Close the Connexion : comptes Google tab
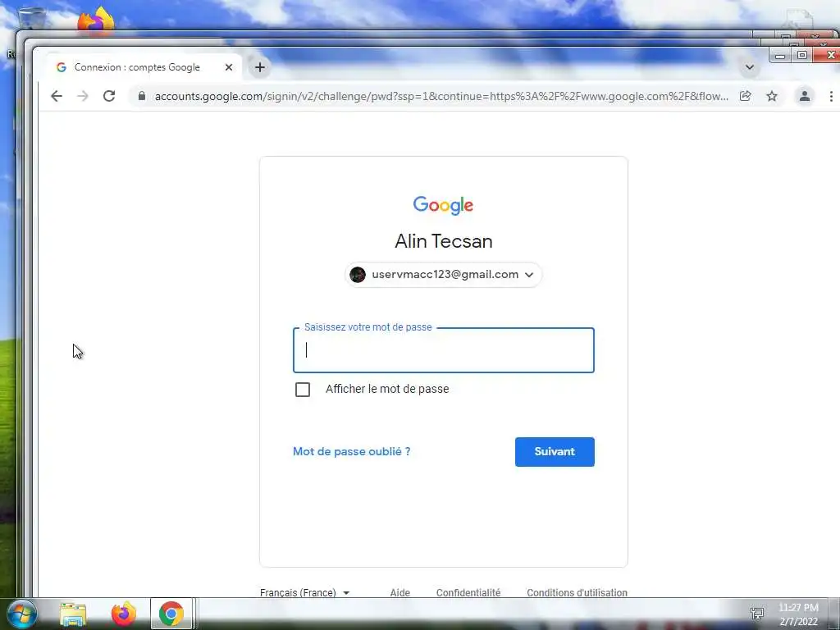 (229, 67)
